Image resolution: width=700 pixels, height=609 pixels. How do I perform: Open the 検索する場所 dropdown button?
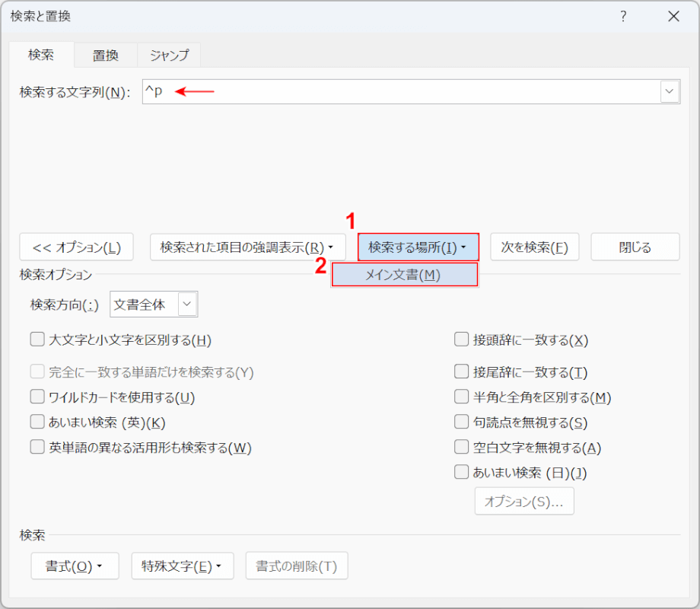(418, 247)
